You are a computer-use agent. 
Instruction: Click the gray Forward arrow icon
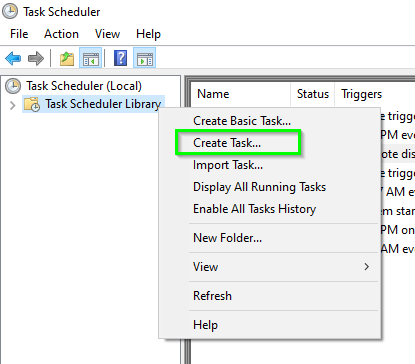tap(36, 58)
